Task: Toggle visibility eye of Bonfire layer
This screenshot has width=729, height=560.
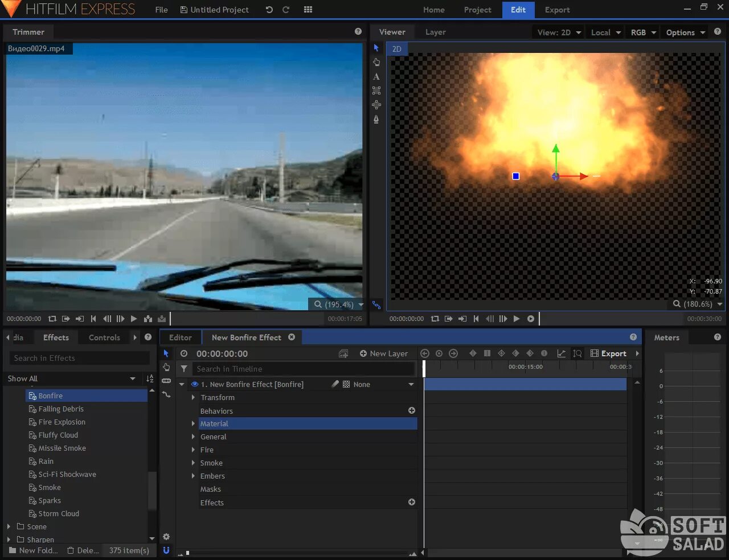Action: [195, 384]
